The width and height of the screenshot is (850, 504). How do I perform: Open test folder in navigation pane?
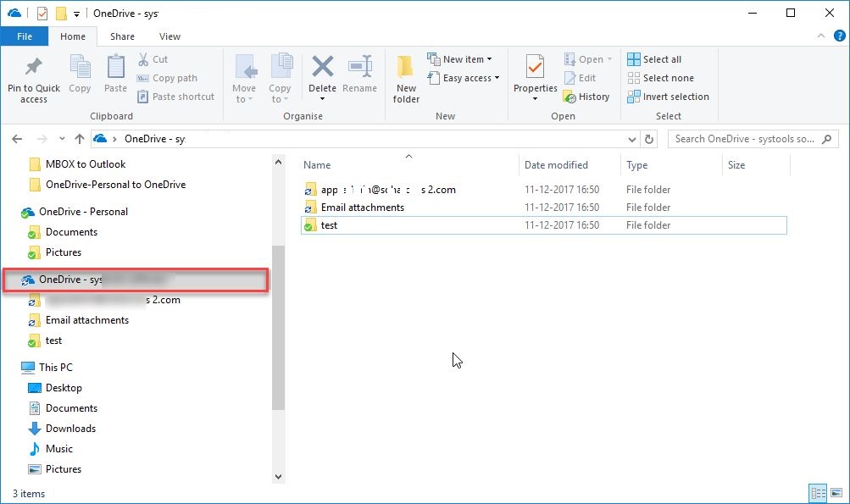(53, 341)
